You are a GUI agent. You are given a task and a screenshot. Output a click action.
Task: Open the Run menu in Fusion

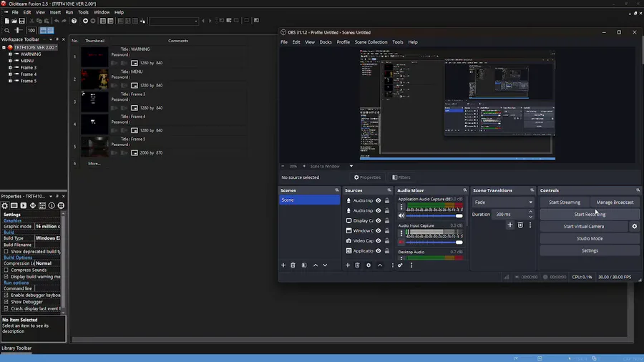click(69, 12)
